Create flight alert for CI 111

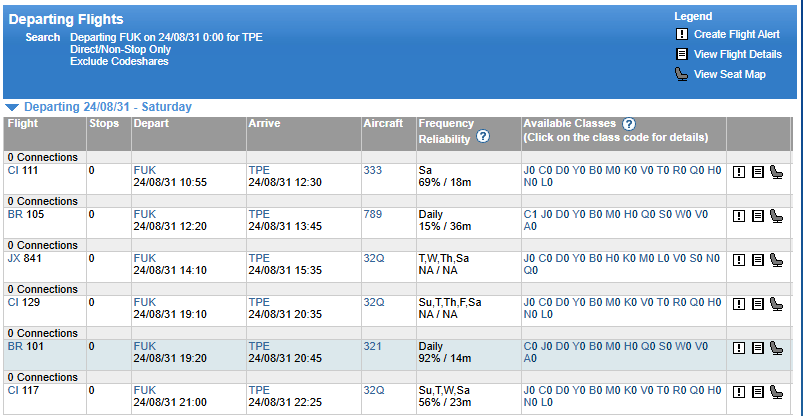point(738,172)
